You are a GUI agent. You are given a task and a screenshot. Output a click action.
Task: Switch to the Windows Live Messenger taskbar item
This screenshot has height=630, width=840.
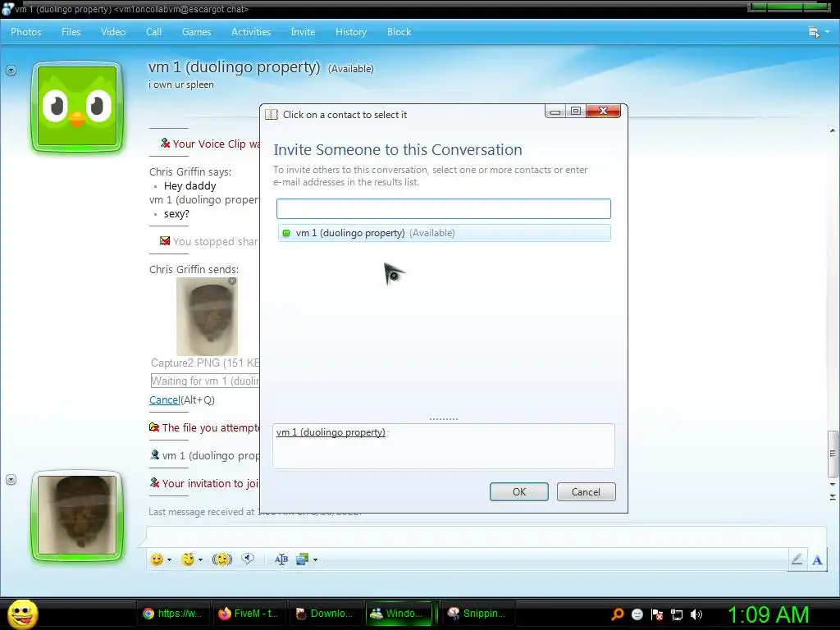pos(400,614)
